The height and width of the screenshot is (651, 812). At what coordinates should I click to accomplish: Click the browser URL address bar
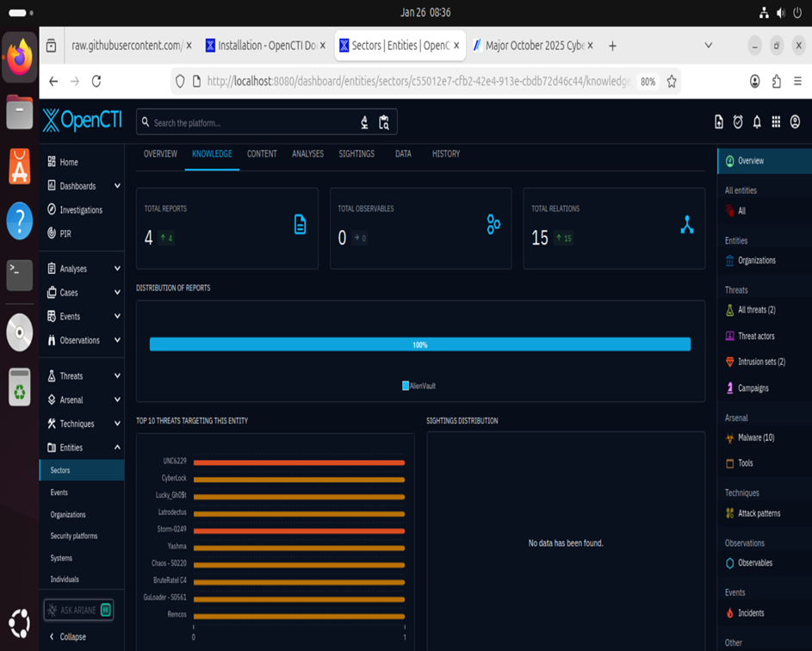418,81
